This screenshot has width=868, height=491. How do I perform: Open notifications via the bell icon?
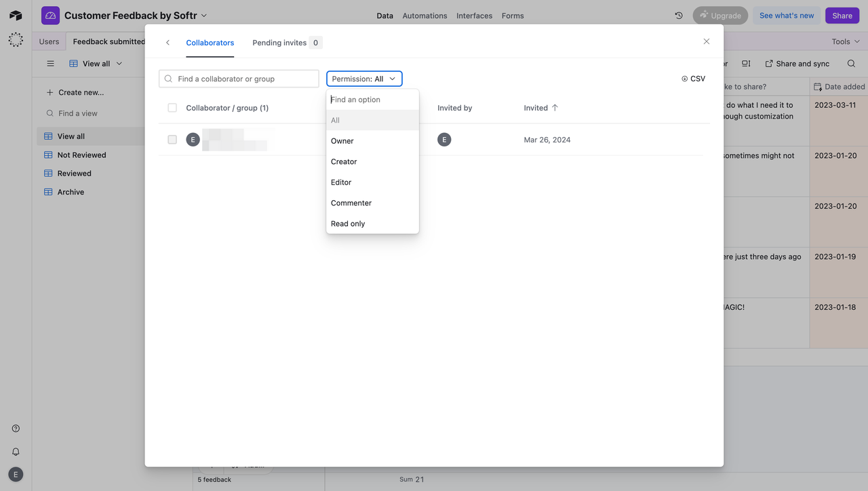(x=15, y=451)
